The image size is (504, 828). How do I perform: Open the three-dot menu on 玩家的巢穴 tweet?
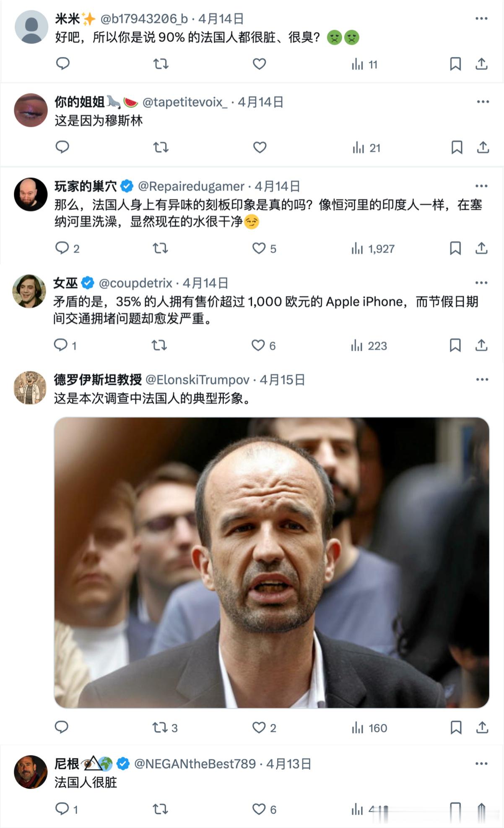pyautogui.click(x=481, y=186)
